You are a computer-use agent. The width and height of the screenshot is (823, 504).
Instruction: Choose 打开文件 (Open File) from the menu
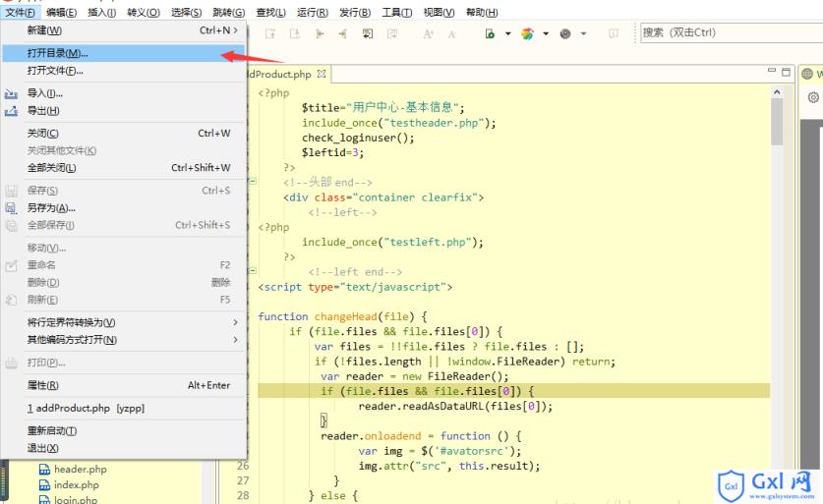(55, 71)
